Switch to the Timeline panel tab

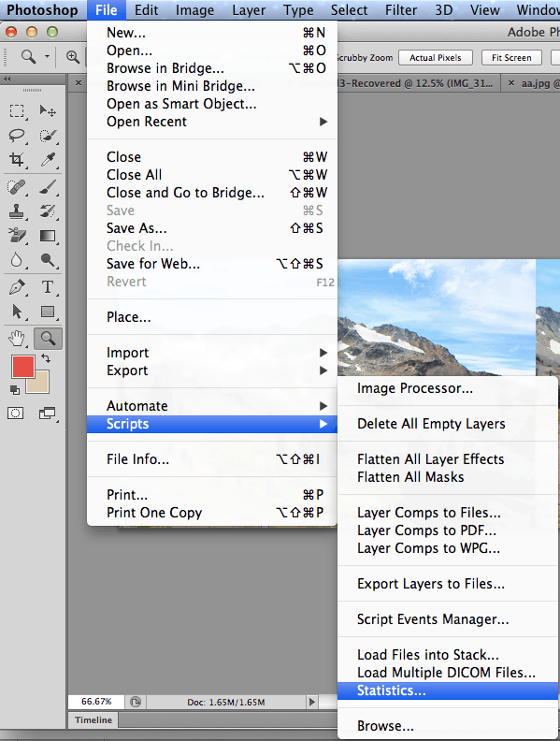pyautogui.click(x=93, y=720)
